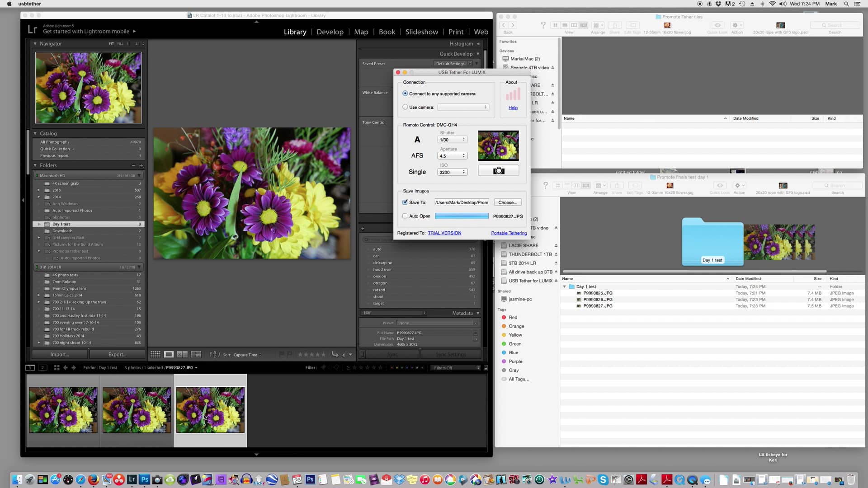
Task: Enable the Auto Open checkbox
Action: tap(405, 216)
